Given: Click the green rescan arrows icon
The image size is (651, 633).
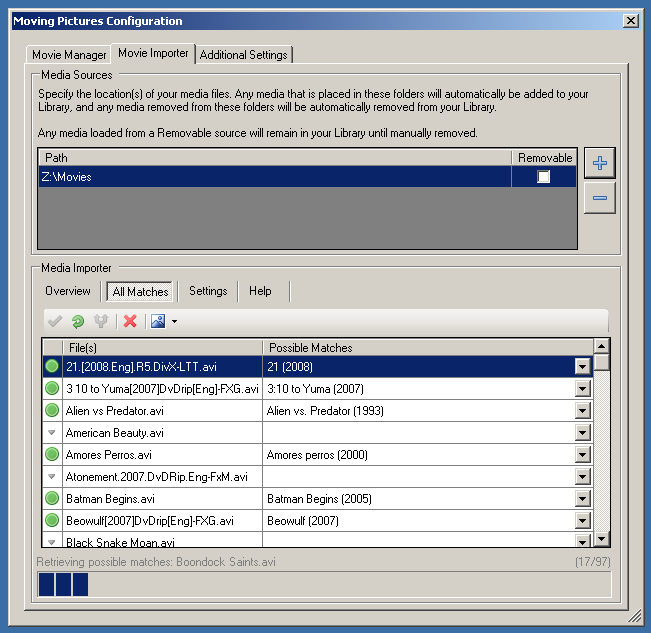Looking at the screenshot, I should click(x=78, y=321).
